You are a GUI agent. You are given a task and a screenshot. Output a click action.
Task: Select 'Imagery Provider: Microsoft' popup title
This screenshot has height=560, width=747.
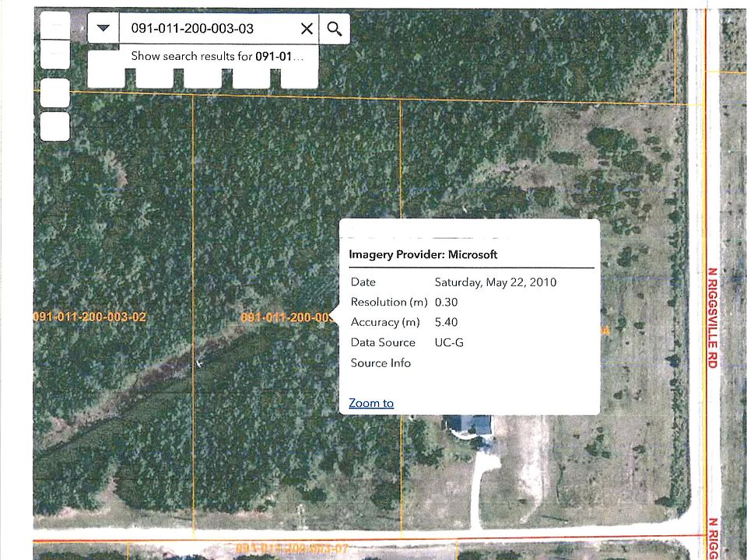pos(423,254)
